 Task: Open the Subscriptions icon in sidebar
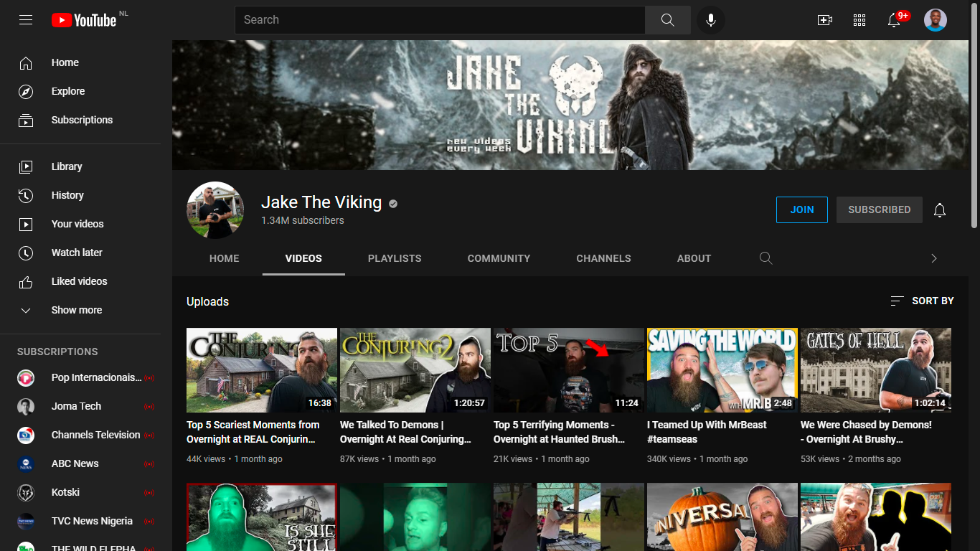[26, 121]
